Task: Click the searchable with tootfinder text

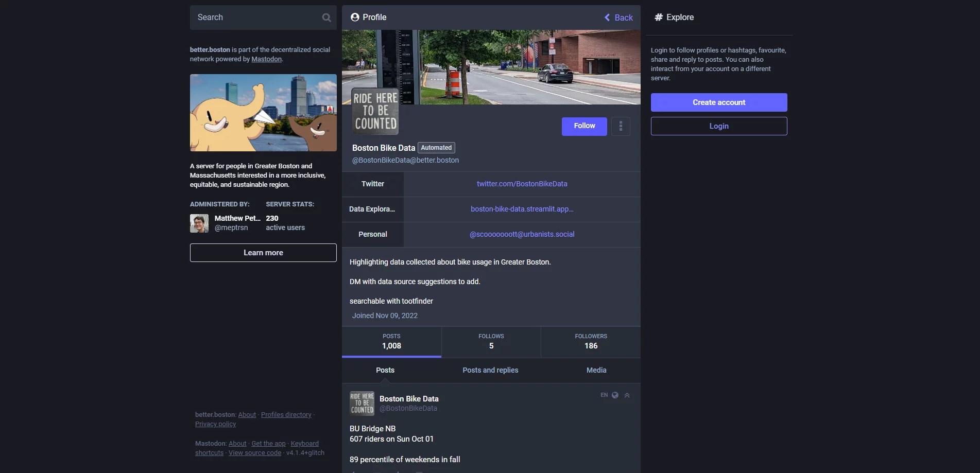Action: click(391, 301)
